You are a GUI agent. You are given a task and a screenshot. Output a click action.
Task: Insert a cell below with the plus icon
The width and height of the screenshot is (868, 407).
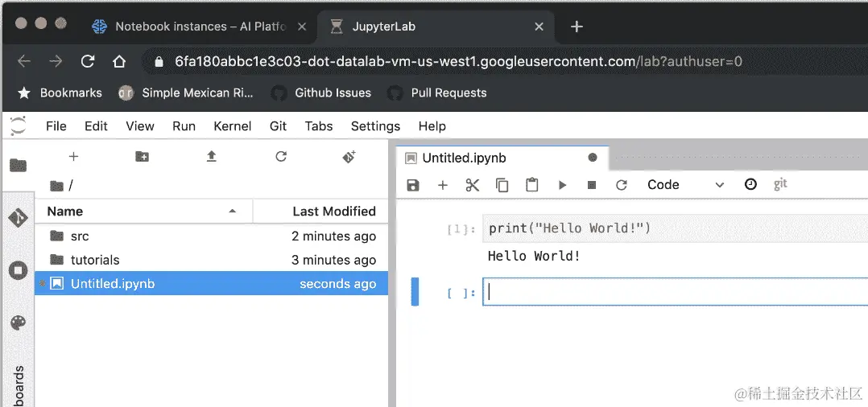tap(442, 185)
